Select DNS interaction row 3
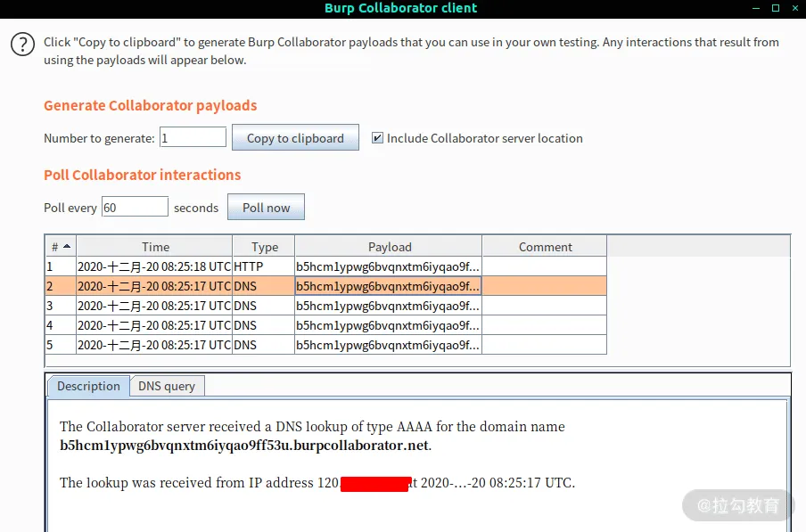Image resolution: width=806 pixels, height=532 pixels. 326,306
